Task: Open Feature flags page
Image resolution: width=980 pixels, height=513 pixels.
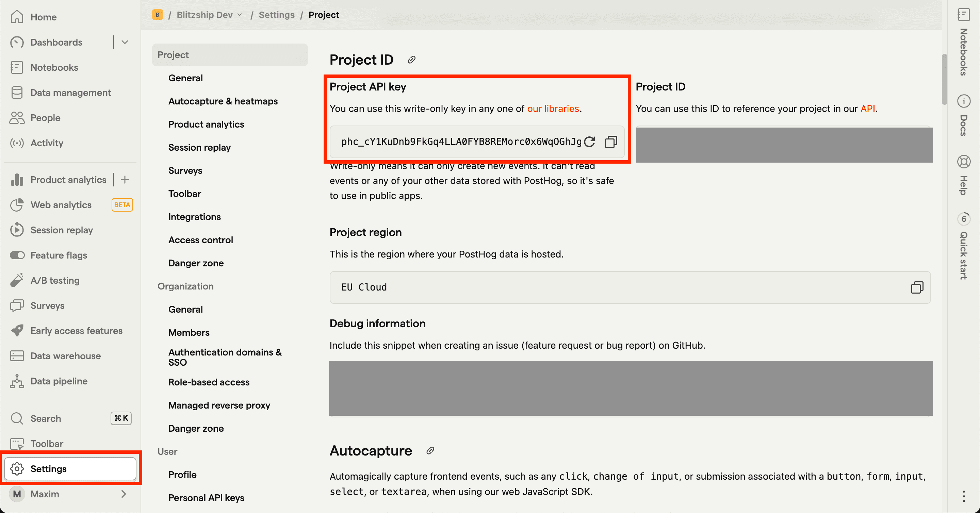Action: (x=59, y=255)
